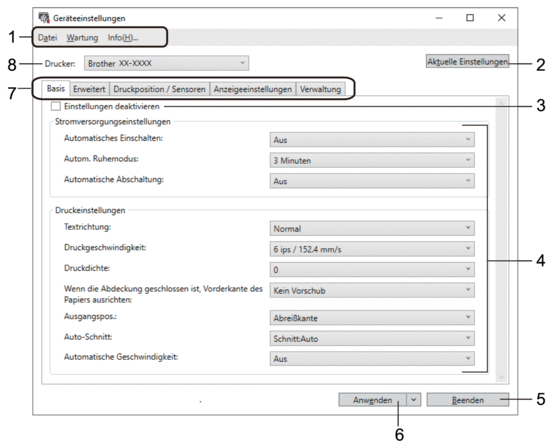Close the Geräteeinstellungen window
The height and width of the screenshot is (446, 556).
coord(501,18)
